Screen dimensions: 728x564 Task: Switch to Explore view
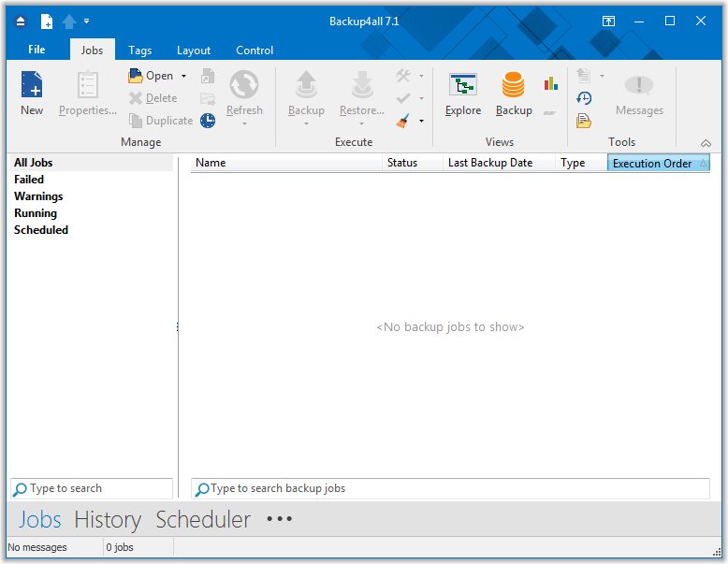(463, 94)
